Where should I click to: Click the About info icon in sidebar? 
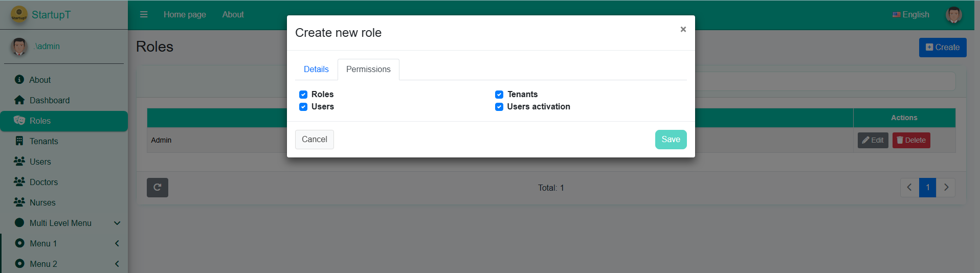click(x=19, y=80)
